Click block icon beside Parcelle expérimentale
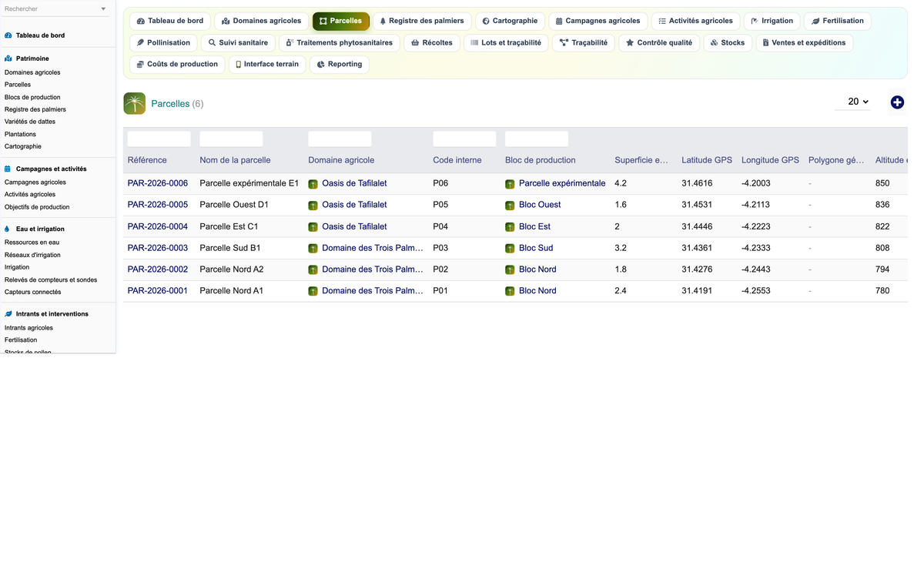The height and width of the screenshot is (572, 924). [x=510, y=184]
